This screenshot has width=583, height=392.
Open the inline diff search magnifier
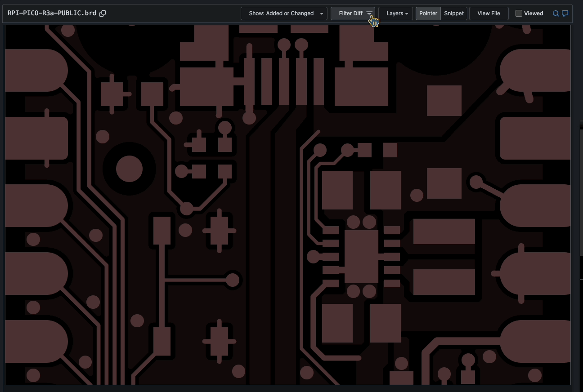(556, 13)
